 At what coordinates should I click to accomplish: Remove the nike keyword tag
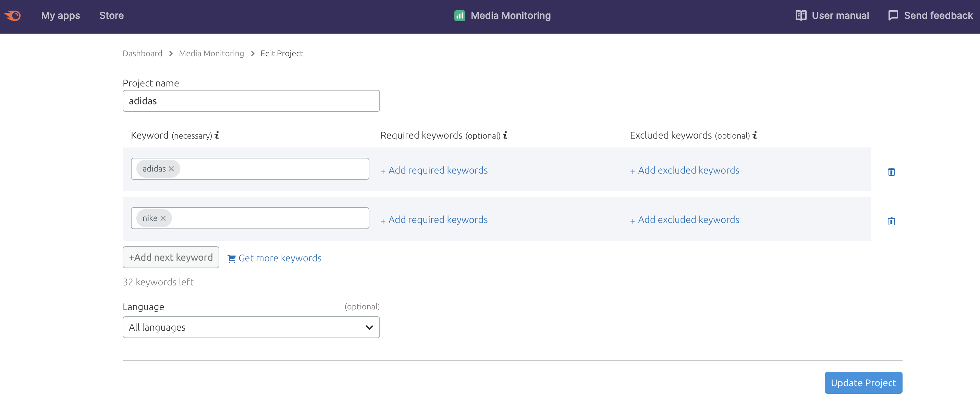(x=163, y=218)
